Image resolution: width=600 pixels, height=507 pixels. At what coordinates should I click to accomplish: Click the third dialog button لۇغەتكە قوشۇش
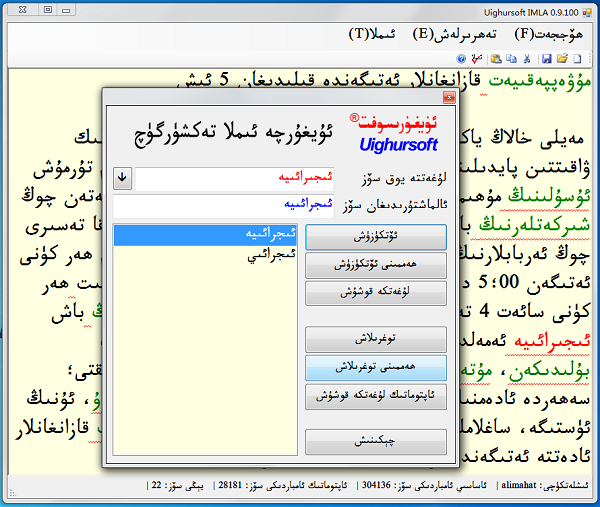click(x=376, y=293)
